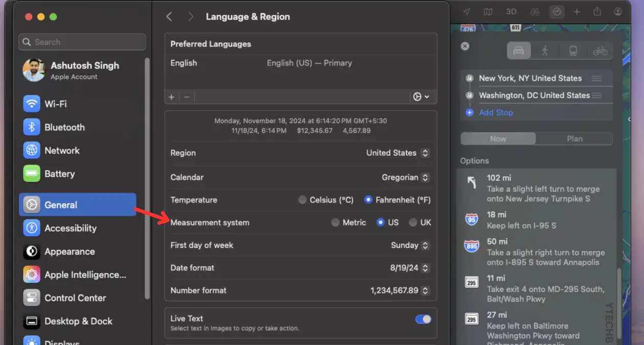Click the Share icon in Maps toolbar
The image size is (644, 345).
(597, 12)
